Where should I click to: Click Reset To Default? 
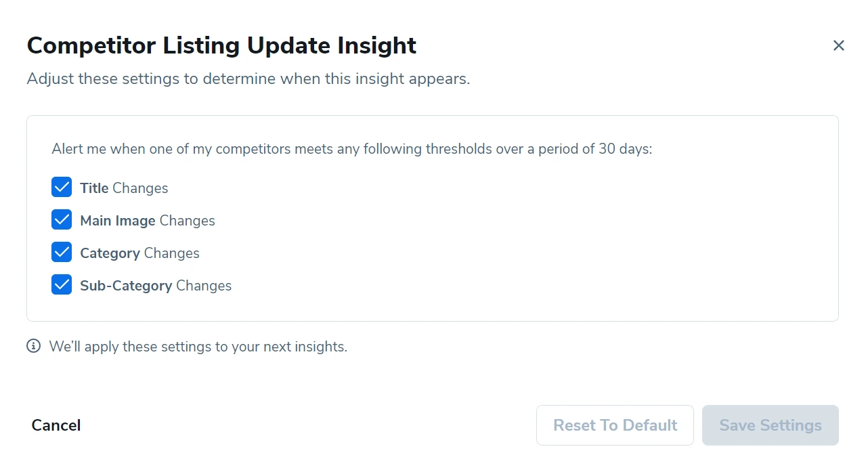[615, 425]
